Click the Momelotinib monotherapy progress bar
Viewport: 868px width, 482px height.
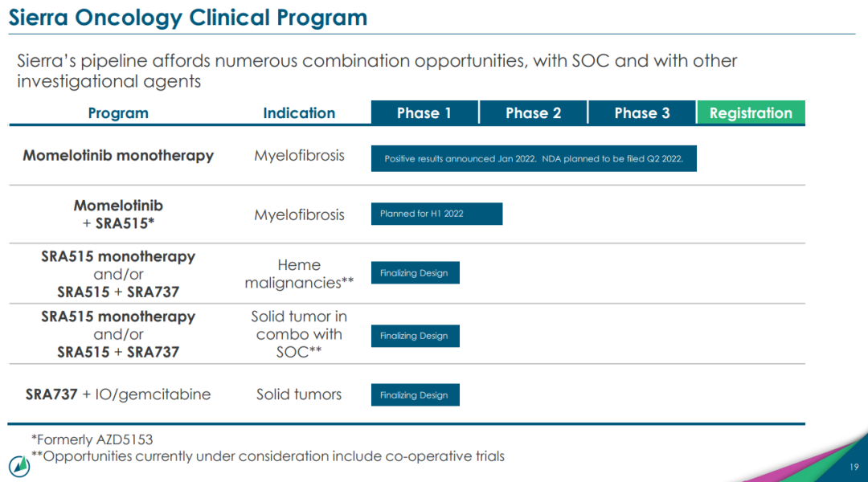coord(534,158)
